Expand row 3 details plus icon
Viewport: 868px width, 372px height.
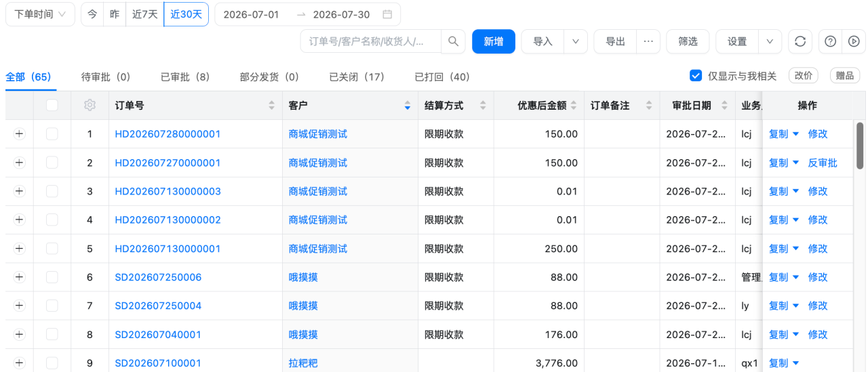[19, 191]
